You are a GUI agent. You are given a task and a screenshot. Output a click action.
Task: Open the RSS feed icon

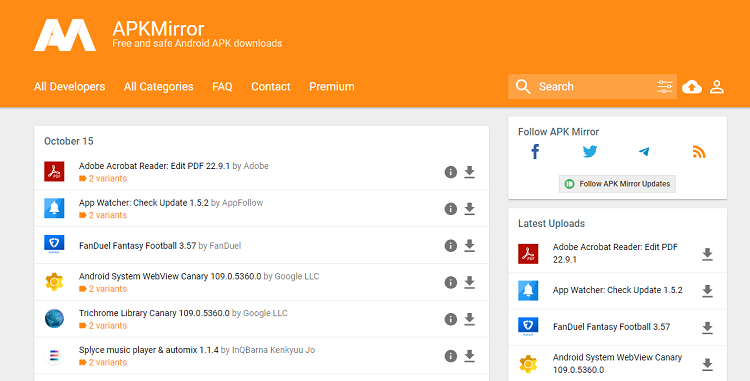pos(699,152)
